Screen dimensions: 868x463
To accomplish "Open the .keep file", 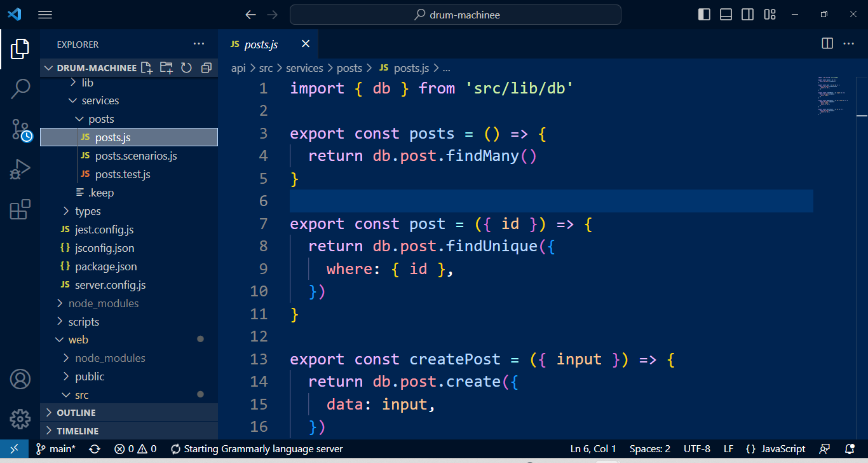I will coord(129,193).
